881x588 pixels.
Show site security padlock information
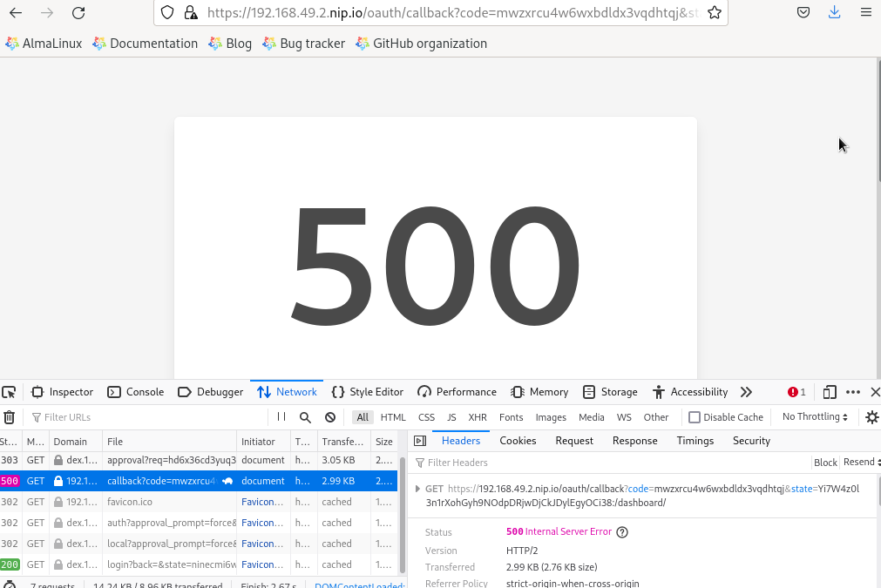(x=191, y=12)
